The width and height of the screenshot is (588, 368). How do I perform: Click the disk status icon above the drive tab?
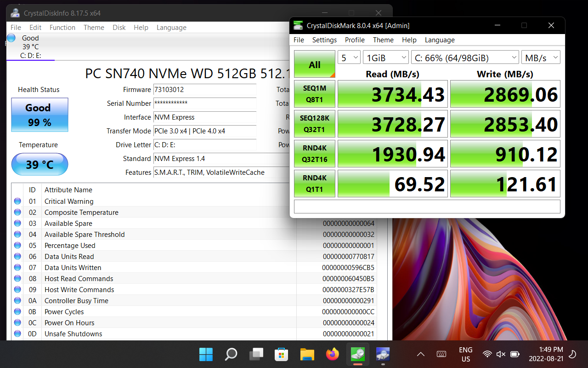[x=11, y=38]
